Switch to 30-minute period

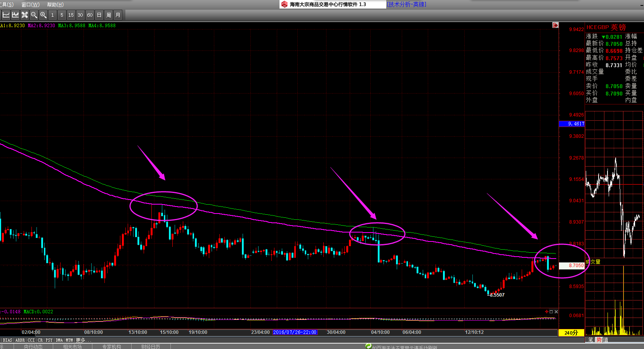click(x=80, y=15)
